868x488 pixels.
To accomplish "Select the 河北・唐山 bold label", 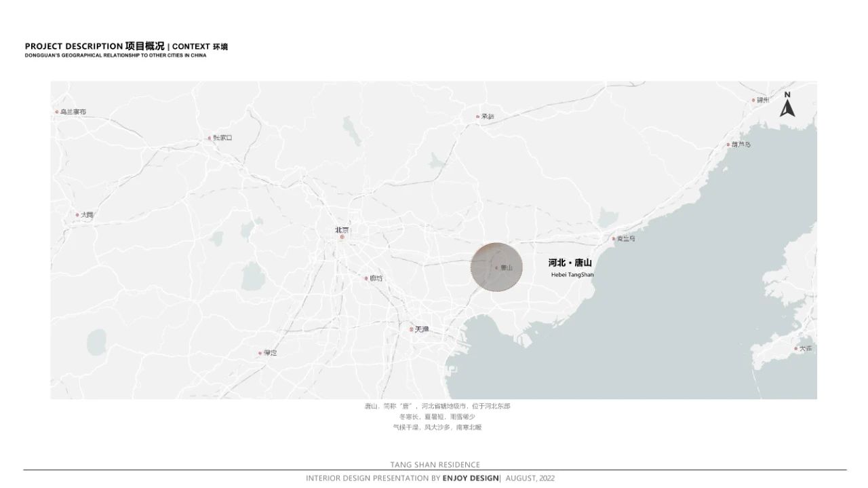I will [x=570, y=263].
